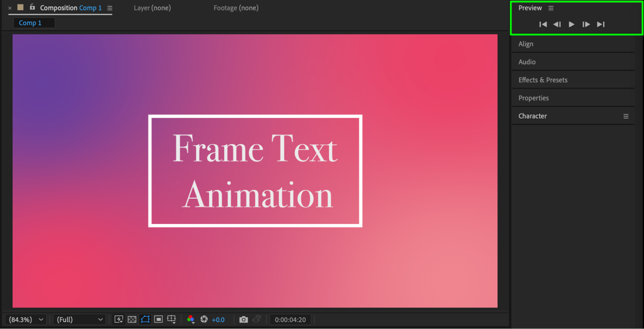Toggle mask and shape path visibility
Image resolution: width=644 pixels, height=329 pixels.
[x=145, y=319]
